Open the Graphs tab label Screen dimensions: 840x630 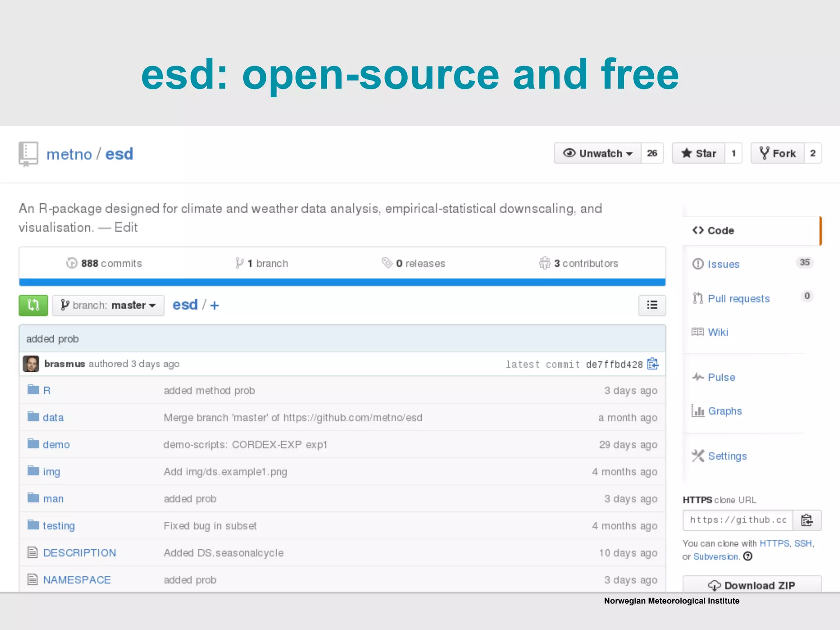pos(725,411)
